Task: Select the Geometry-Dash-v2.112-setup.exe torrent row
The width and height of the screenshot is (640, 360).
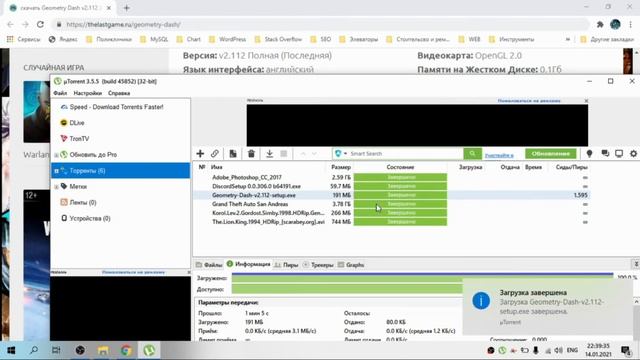Action: tap(392, 195)
